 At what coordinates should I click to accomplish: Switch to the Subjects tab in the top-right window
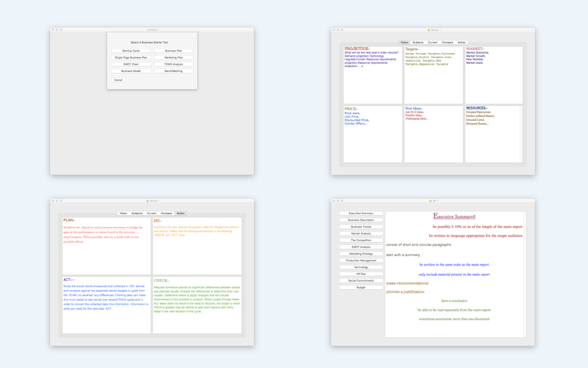[417, 43]
